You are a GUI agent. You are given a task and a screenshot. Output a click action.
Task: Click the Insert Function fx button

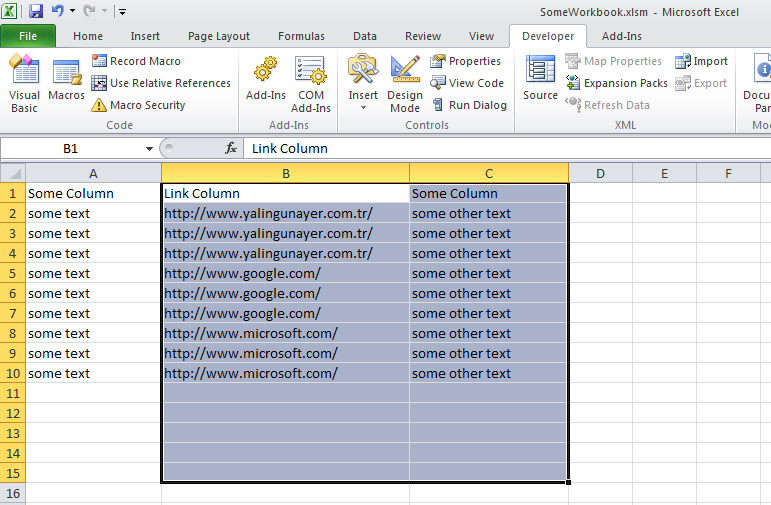point(231,148)
